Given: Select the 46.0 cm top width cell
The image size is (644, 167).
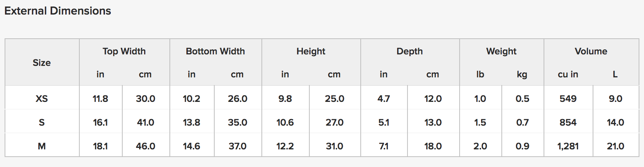Looking at the screenshot, I should [x=146, y=146].
